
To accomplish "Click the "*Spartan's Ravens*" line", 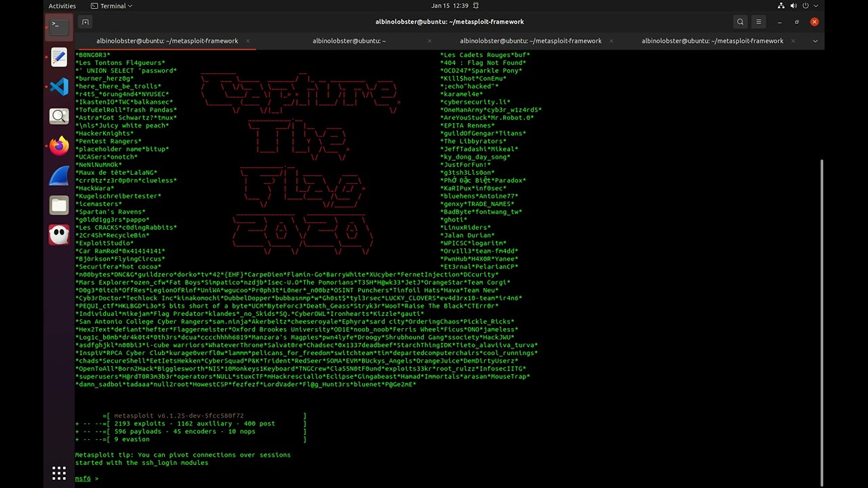I will (x=111, y=212).
